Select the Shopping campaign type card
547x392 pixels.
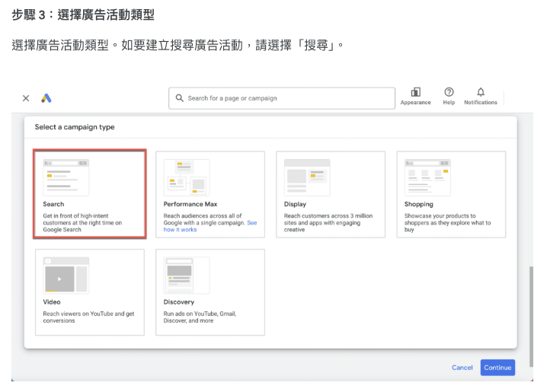click(451, 194)
